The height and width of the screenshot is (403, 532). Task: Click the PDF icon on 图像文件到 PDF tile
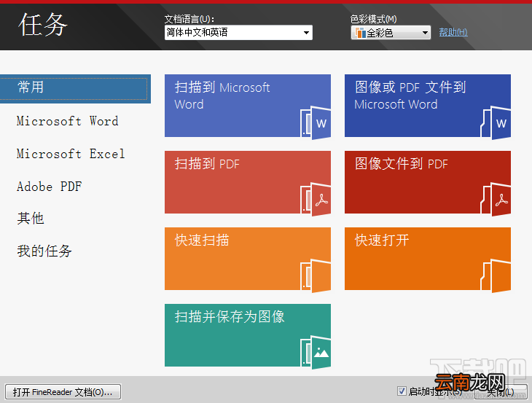pos(496,200)
